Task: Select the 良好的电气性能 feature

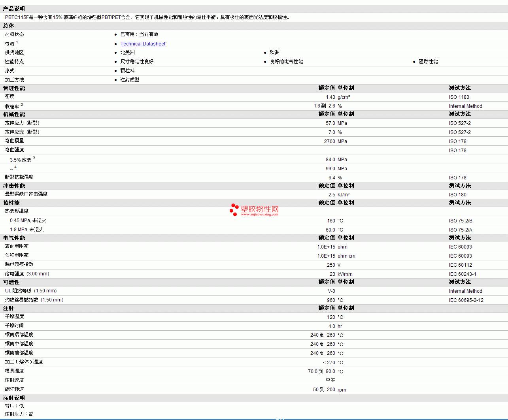Action: (286, 62)
